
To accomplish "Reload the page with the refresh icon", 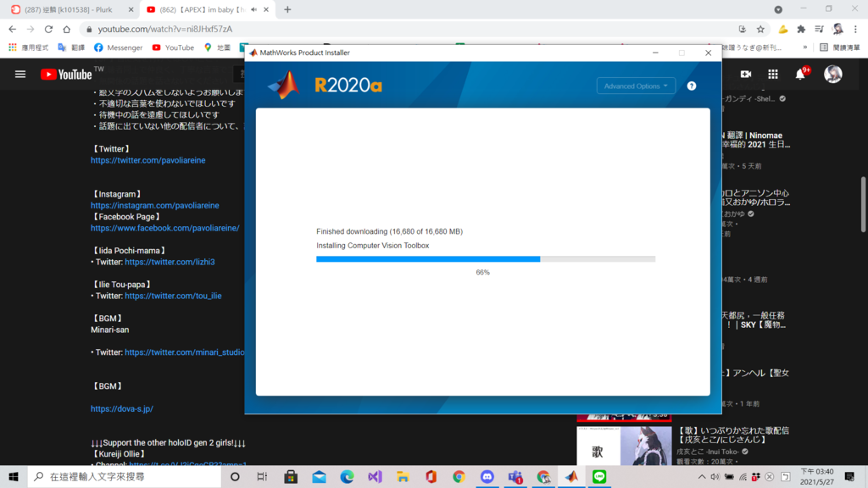I will point(48,29).
